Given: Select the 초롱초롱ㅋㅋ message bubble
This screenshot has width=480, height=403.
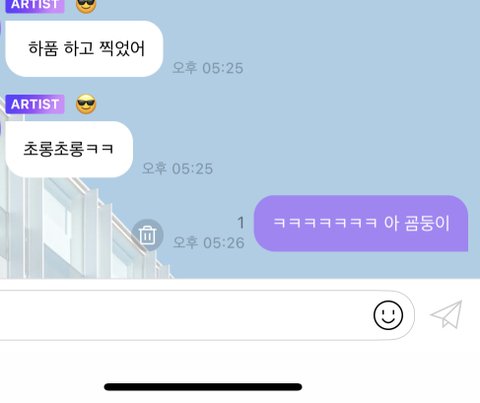Looking at the screenshot, I should [69, 149].
